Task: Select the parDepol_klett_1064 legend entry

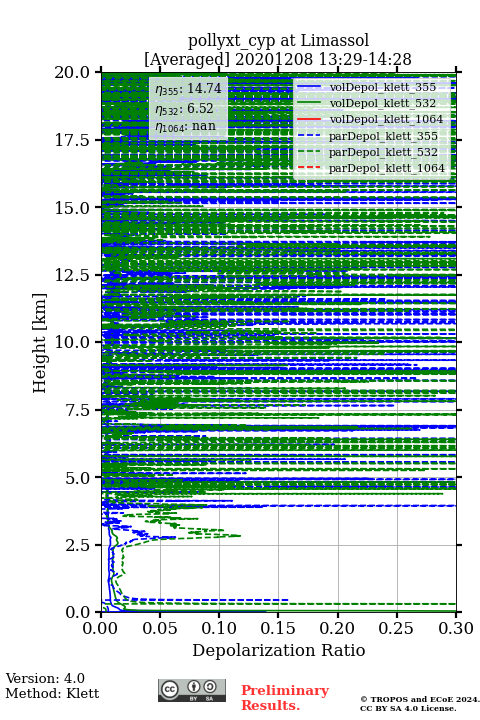Action: pos(371,168)
